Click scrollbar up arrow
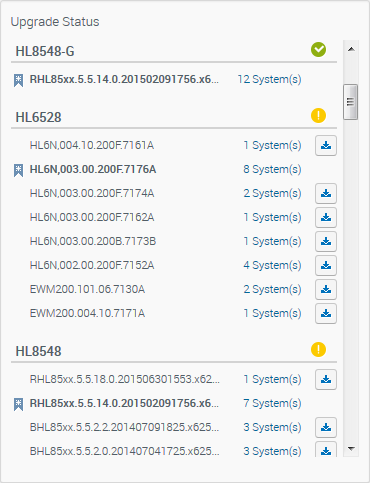 (x=351, y=49)
